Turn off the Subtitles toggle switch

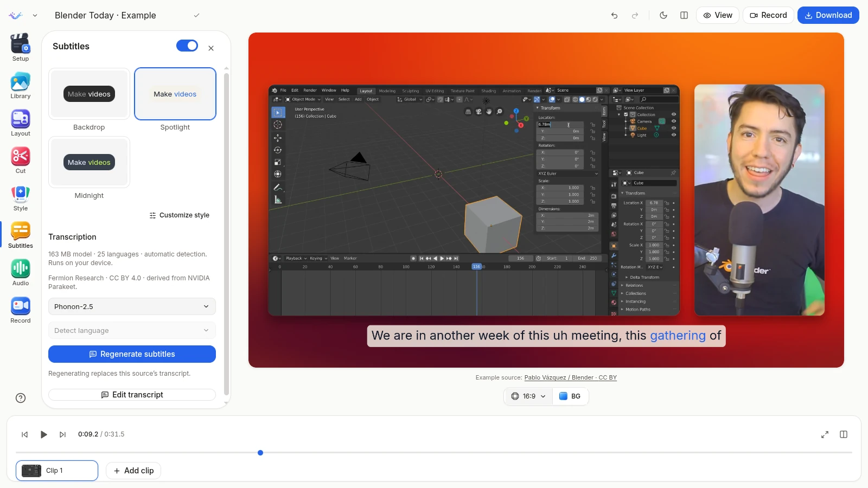187,46
